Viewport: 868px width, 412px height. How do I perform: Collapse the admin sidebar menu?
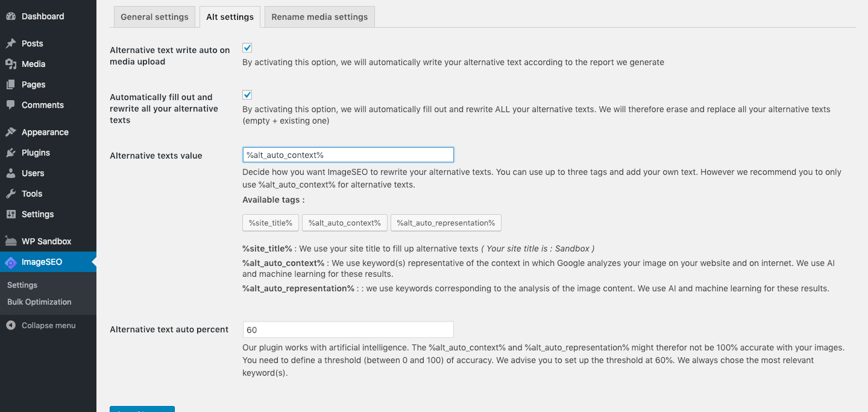coord(41,325)
